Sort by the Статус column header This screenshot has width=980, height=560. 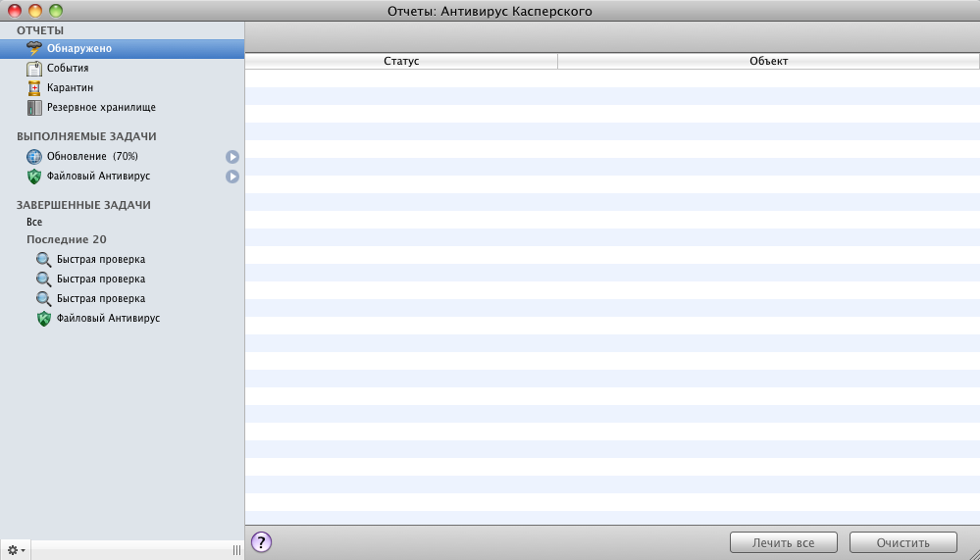[x=401, y=61]
